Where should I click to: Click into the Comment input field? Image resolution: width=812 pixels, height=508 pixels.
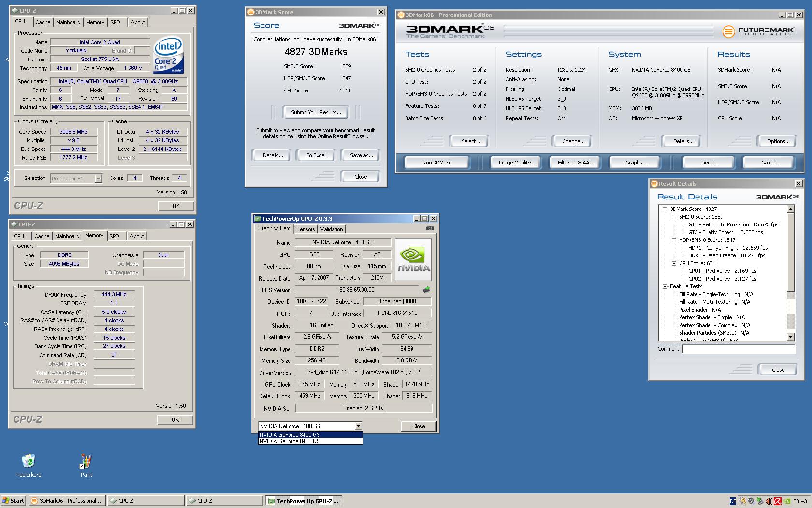(x=739, y=349)
